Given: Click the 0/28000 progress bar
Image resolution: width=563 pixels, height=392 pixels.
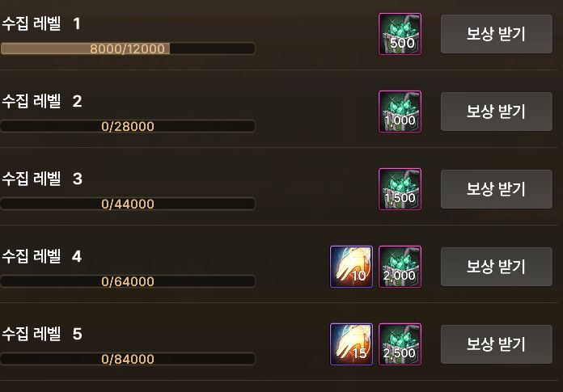Looking at the screenshot, I should coord(128,126).
